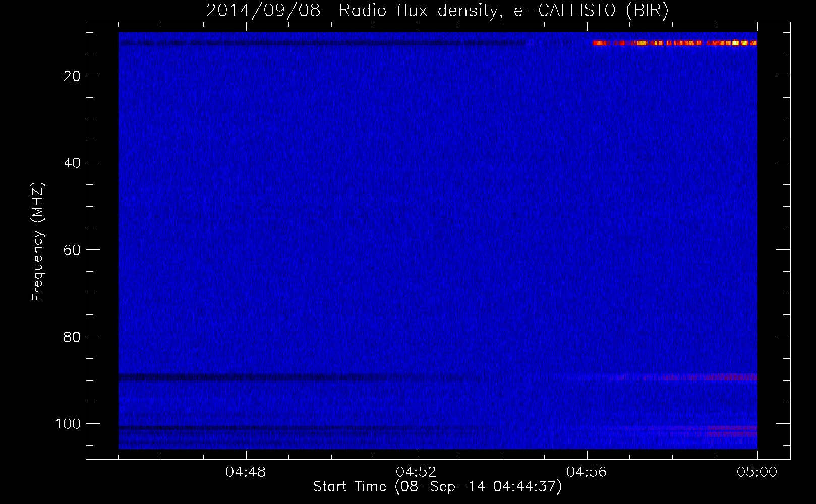The width and height of the screenshot is (816, 504).
Task: Click the 05:00 time tick label
Action: 757,472
